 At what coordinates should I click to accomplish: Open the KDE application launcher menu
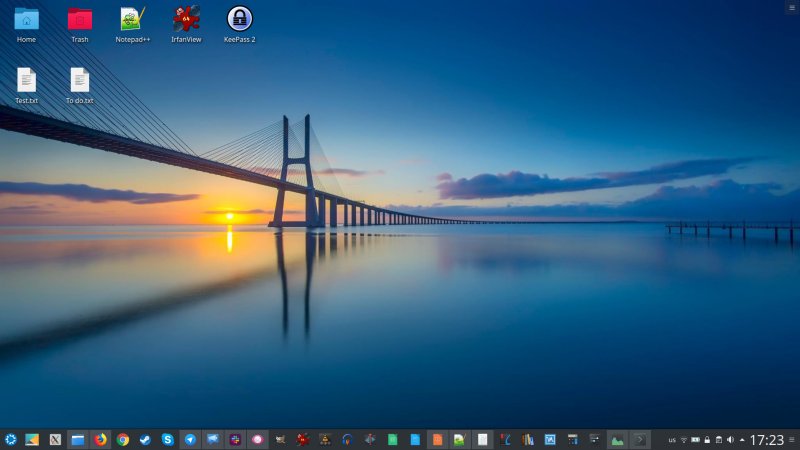pyautogui.click(x=10, y=439)
